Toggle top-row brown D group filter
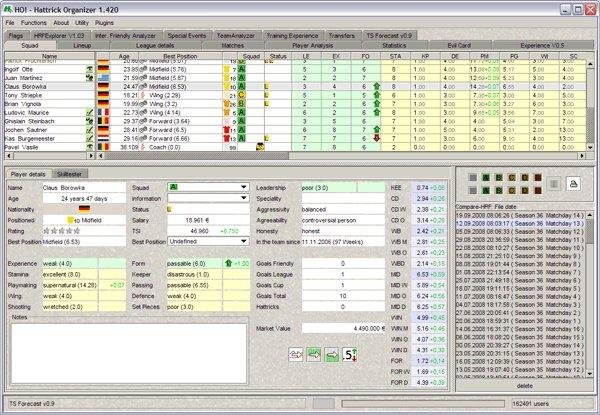The image size is (600, 415). coord(525,177)
